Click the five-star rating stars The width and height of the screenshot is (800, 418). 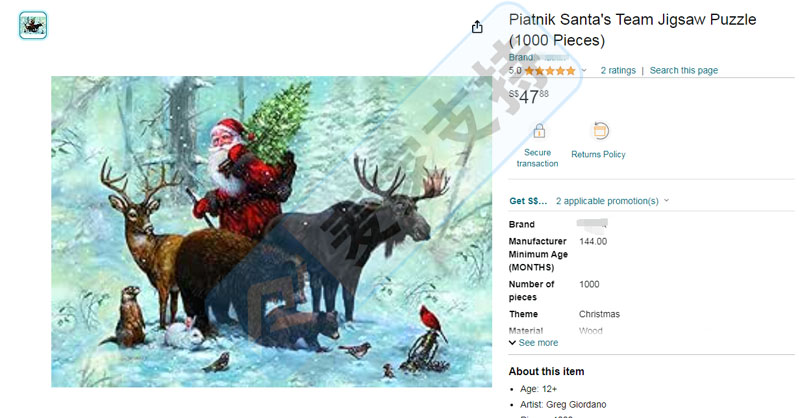(x=550, y=71)
